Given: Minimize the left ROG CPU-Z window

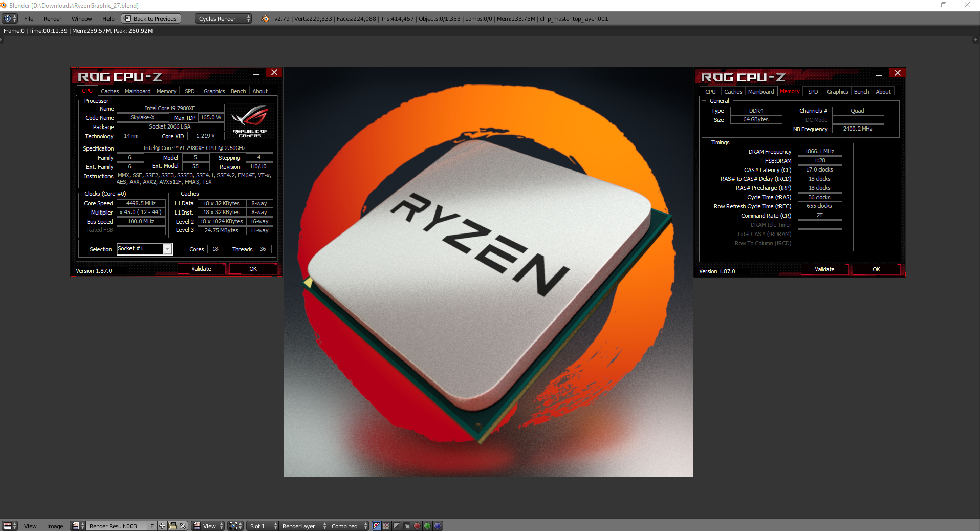Looking at the screenshot, I should coord(256,74).
